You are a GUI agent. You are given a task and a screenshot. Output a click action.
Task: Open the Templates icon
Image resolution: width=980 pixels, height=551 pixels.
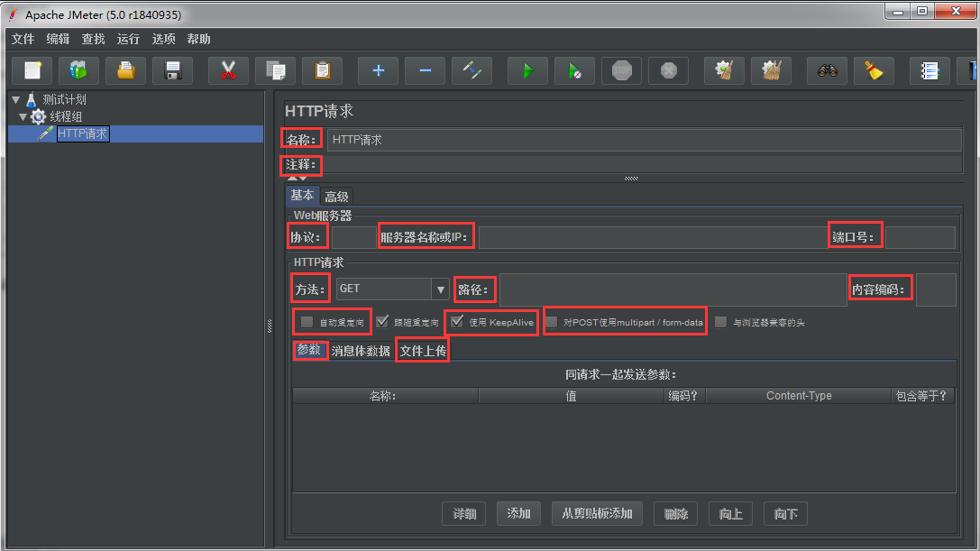click(x=78, y=70)
